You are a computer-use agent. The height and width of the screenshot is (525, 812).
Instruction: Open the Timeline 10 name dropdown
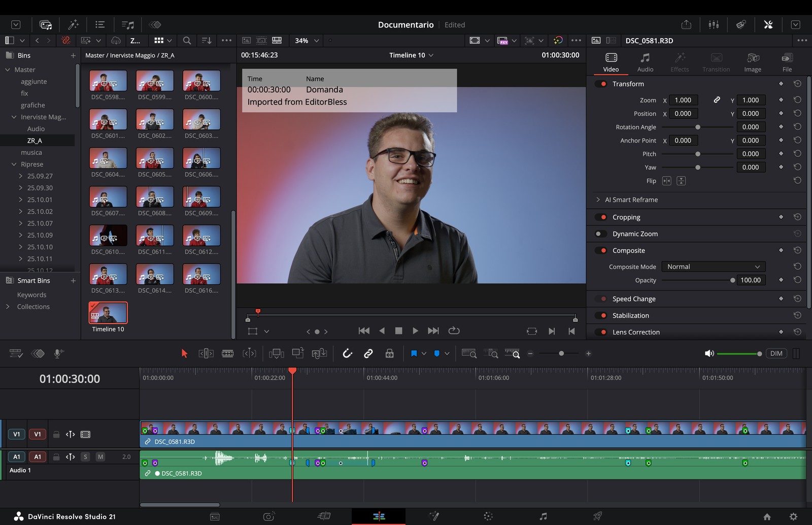(412, 55)
